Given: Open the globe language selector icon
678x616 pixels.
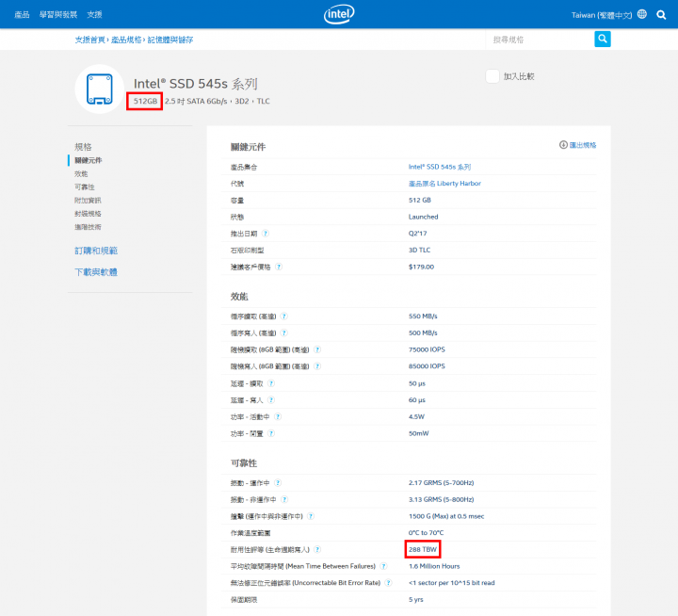Looking at the screenshot, I should pos(642,14).
